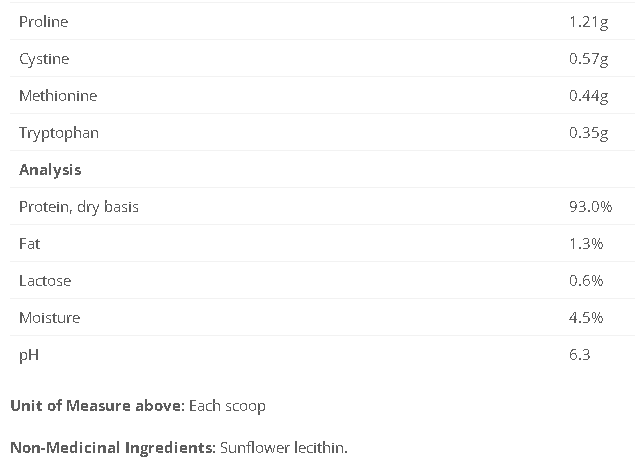Click the Sunflower lecithin ingredient text

pyautogui.click(x=282, y=447)
